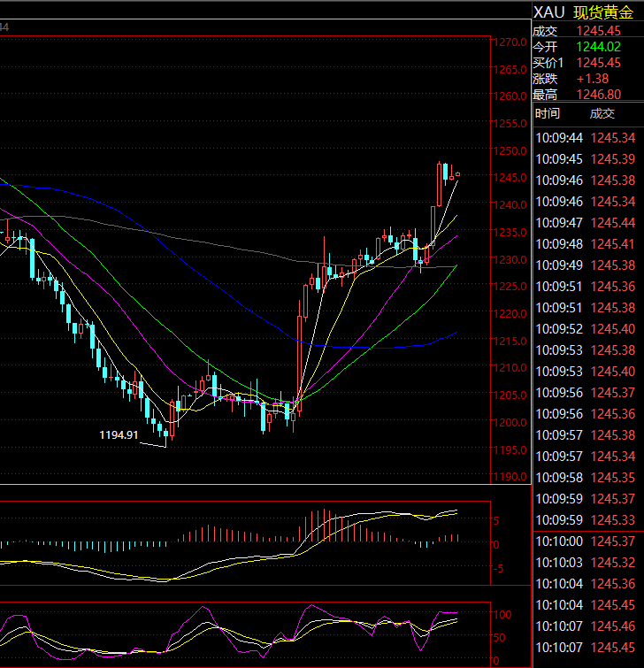Click the 100 label on KDJ axis
Viewport: 644px width, 668px height.
point(502,614)
